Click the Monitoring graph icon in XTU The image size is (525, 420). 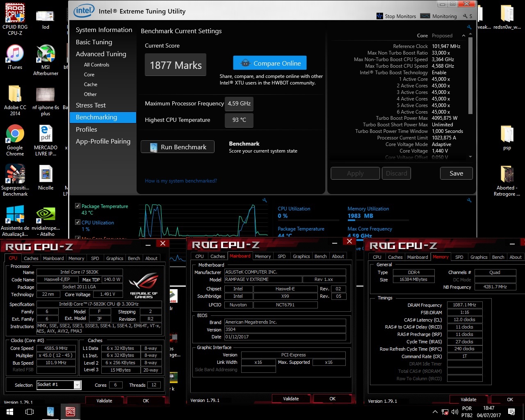pos(425,16)
